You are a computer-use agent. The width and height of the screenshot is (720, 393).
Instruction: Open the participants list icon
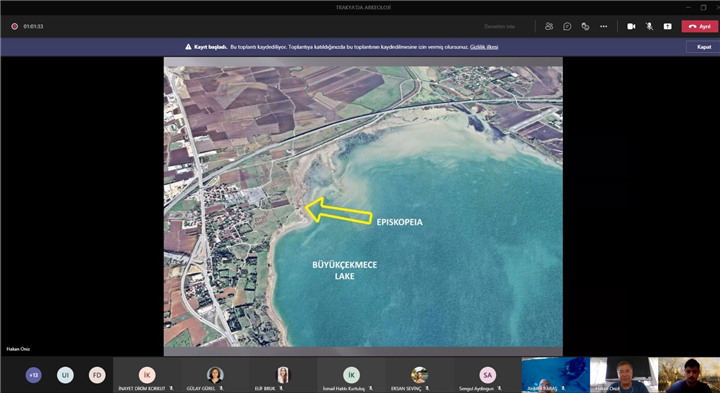(x=549, y=27)
